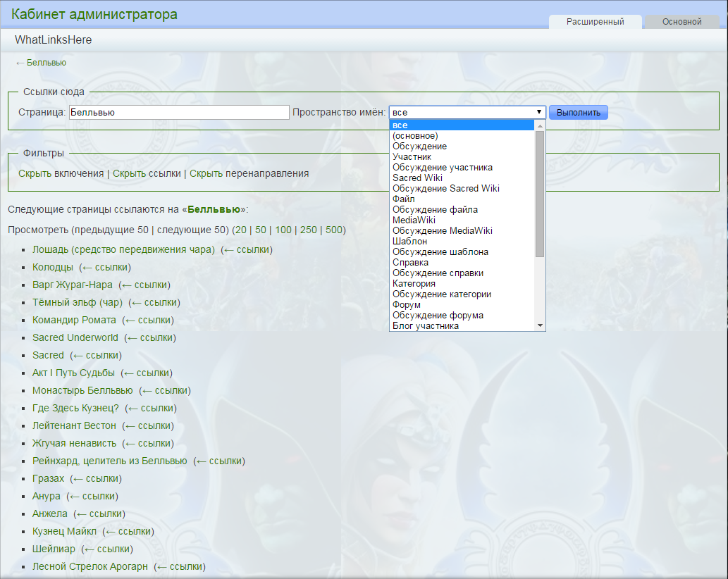
Task: Select Обсуждение форума option
Action: click(462, 315)
